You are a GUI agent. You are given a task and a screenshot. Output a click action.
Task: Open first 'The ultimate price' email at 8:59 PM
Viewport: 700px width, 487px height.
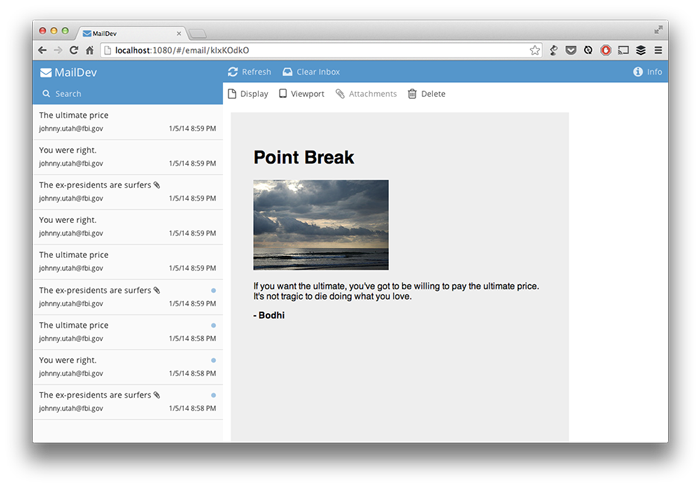click(128, 122)
